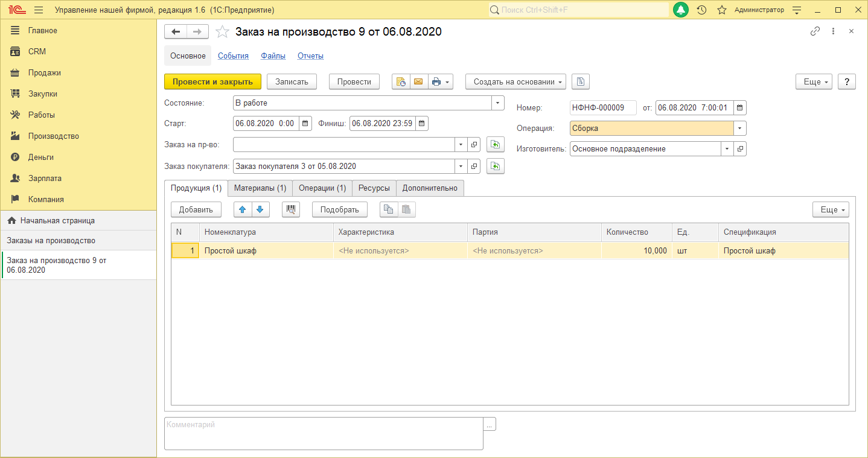Open notifications bell icon
Image resolution: width=868 pixels, height=458 pixels.
tap(681, 10)
